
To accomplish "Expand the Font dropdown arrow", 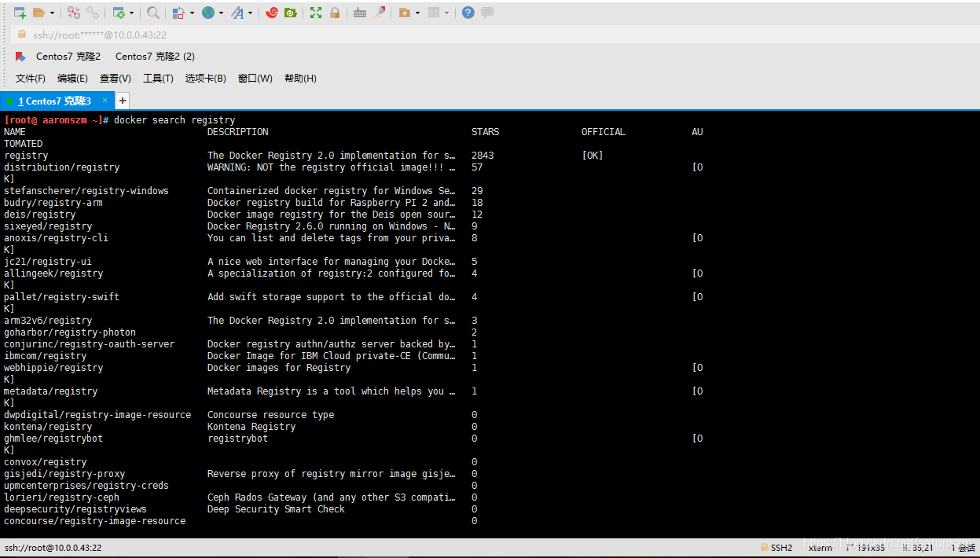I will (x=251, y=13).
